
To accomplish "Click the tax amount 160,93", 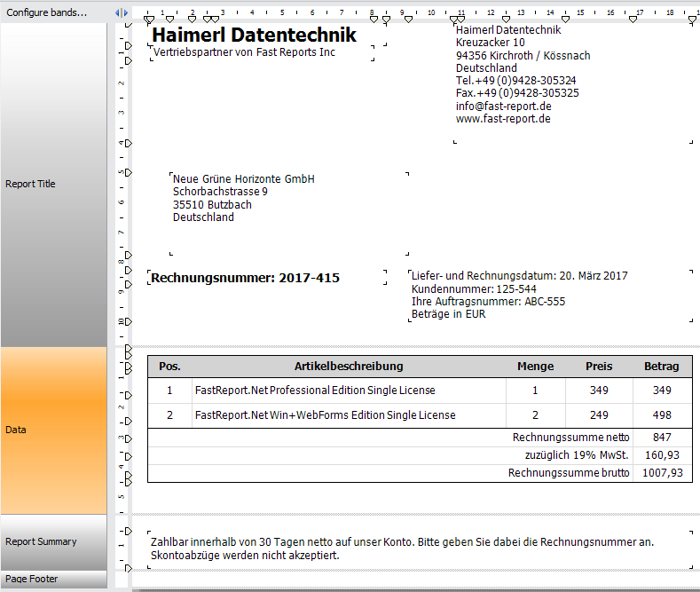I will coord(662,455).
